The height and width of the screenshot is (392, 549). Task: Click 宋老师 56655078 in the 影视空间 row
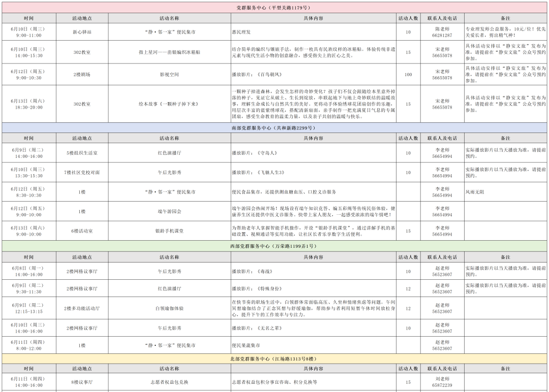pyautogui.click(x=442, y=75)
